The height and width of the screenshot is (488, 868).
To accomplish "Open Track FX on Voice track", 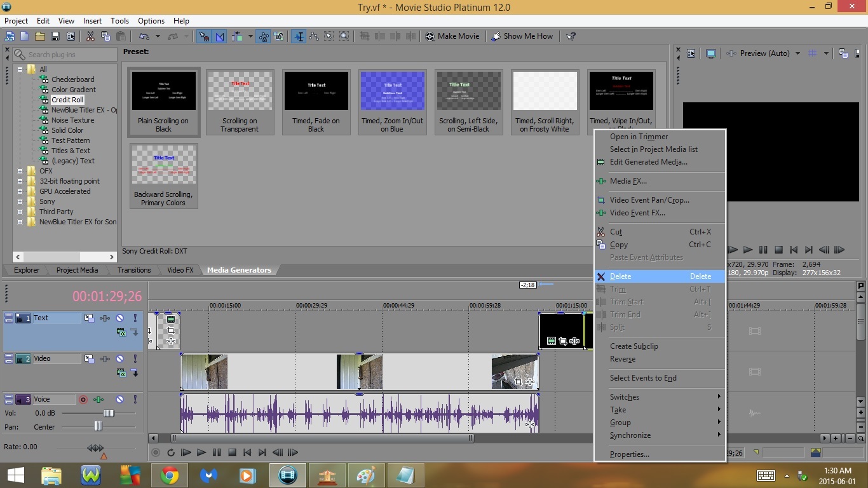I will (x=98, y=400).
